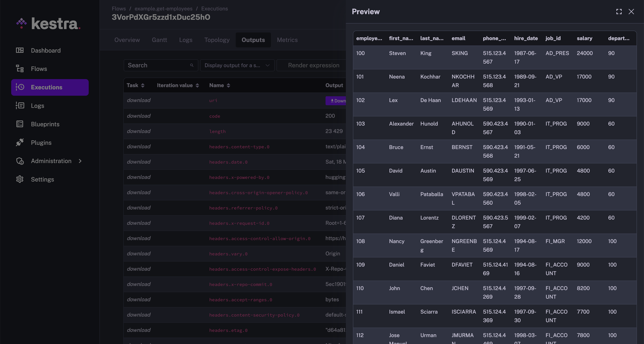Click the headers.content-type.0 row name
The width and height of the screenshot is (644, 344).
point(239,147)
